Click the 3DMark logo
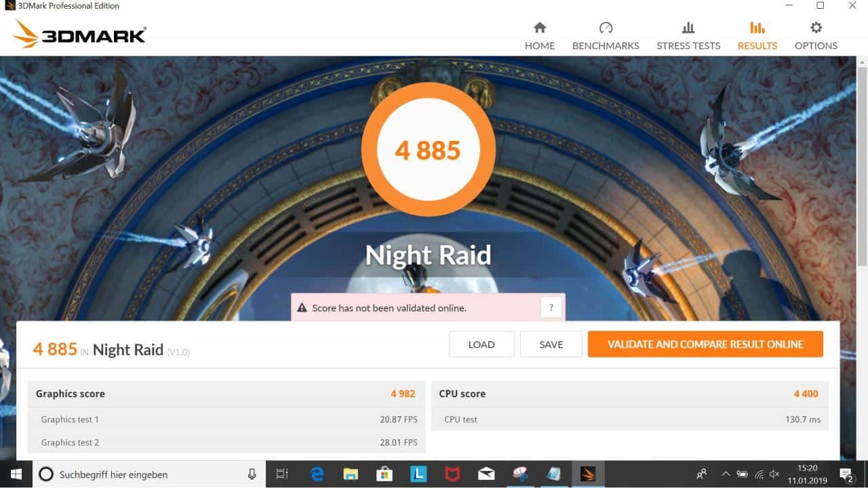The image size is (868, 488). (80, 34)
